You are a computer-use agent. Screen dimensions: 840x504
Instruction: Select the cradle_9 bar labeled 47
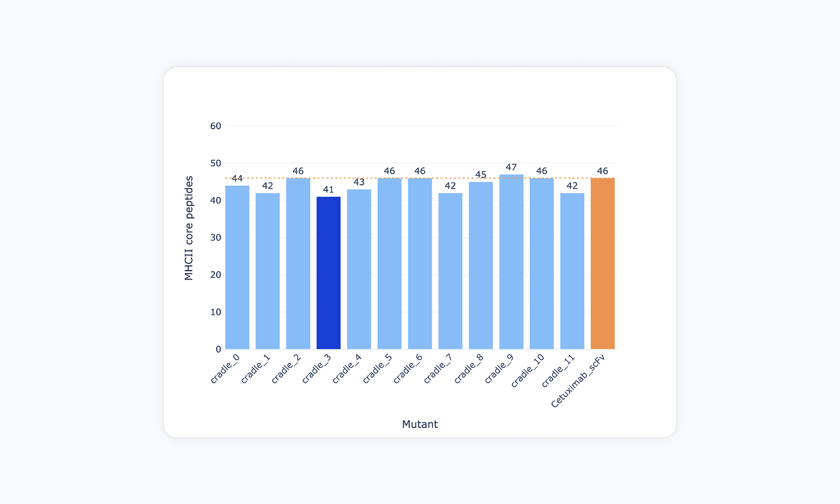coord(511,262)
